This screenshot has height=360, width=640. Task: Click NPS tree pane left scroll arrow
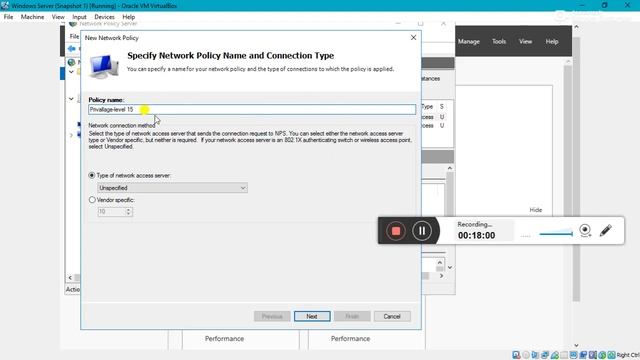(70, 278)
